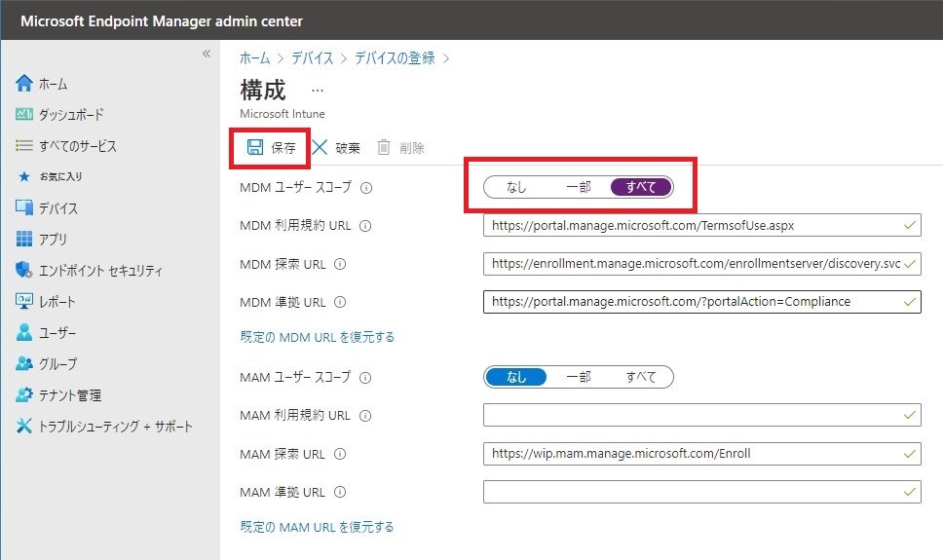943x560 pixels.
Task: Open エンドポイント セキュリティ in navigation menu
Action: click(x=100, y=271)
